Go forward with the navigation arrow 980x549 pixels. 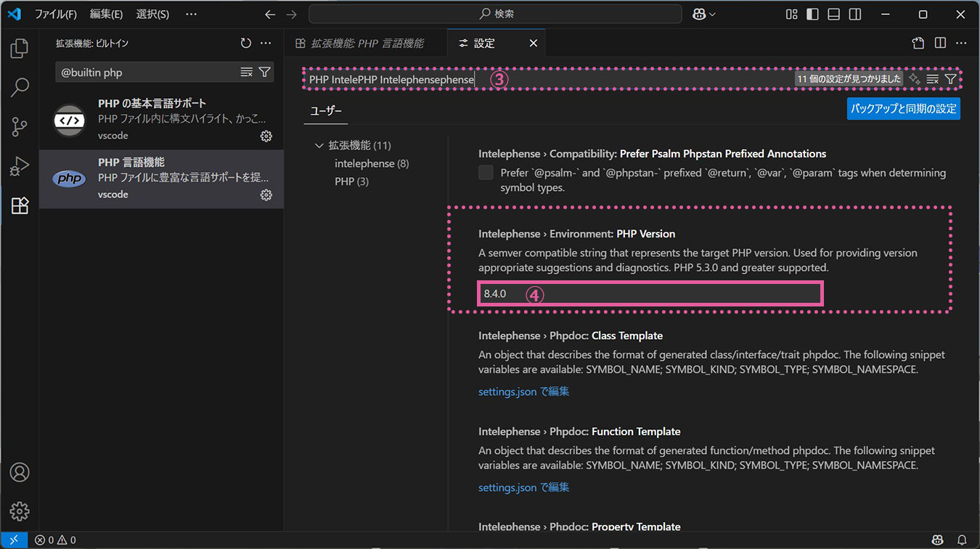point(291,15)
